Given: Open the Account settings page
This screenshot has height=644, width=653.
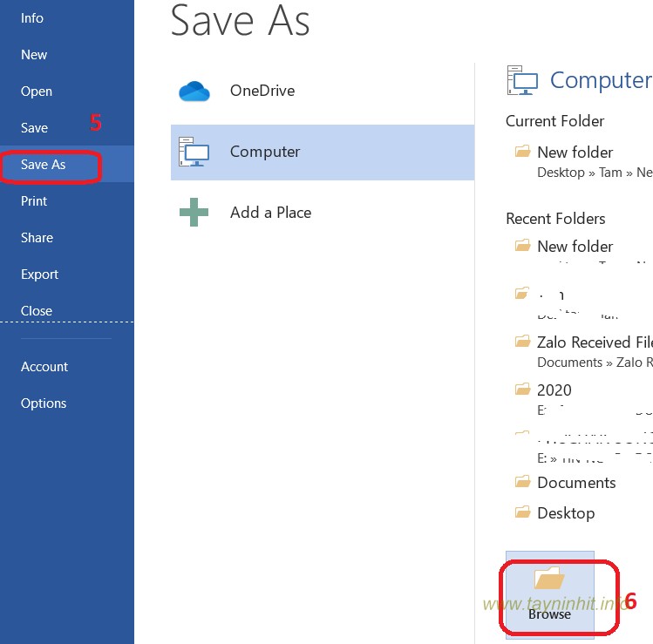Looking at the screenshot, I should pyautogui.click(x=44, y=367).
